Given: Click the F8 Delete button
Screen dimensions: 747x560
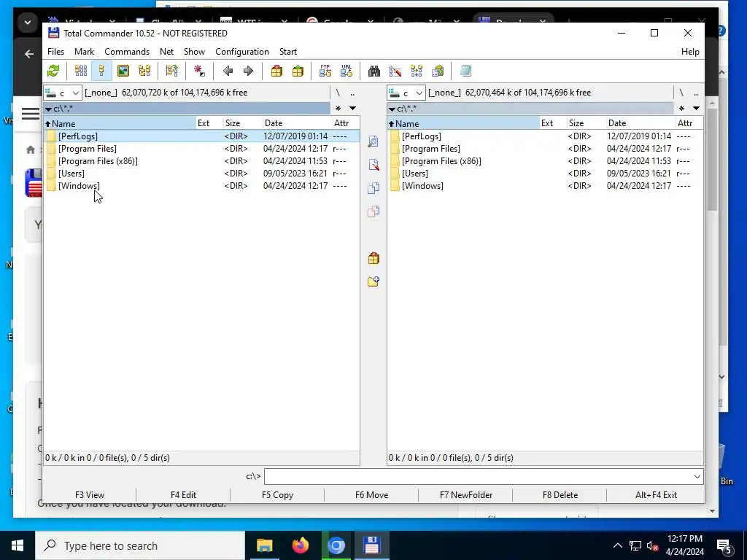Looking at the screenshot, I should coord(560,495).
